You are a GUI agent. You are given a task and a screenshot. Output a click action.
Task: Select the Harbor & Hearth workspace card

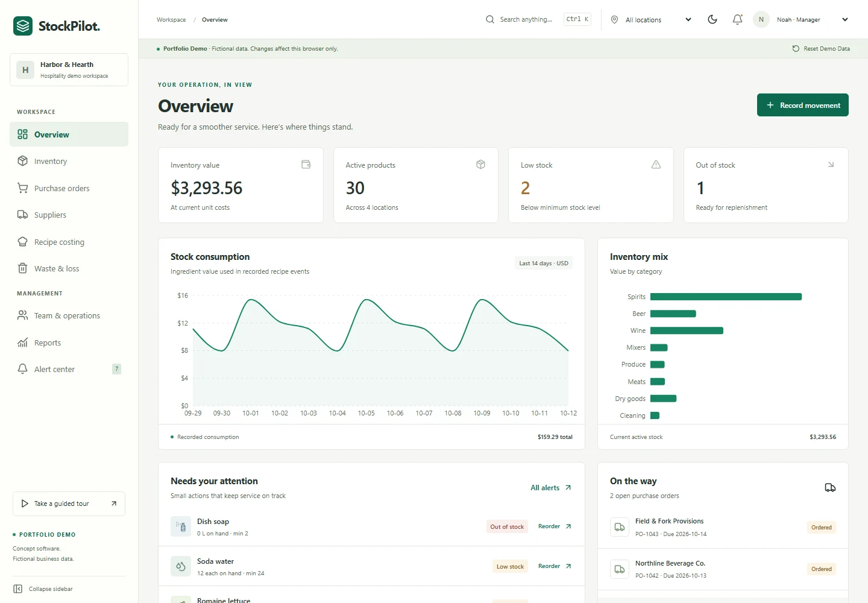click(69, 69)
